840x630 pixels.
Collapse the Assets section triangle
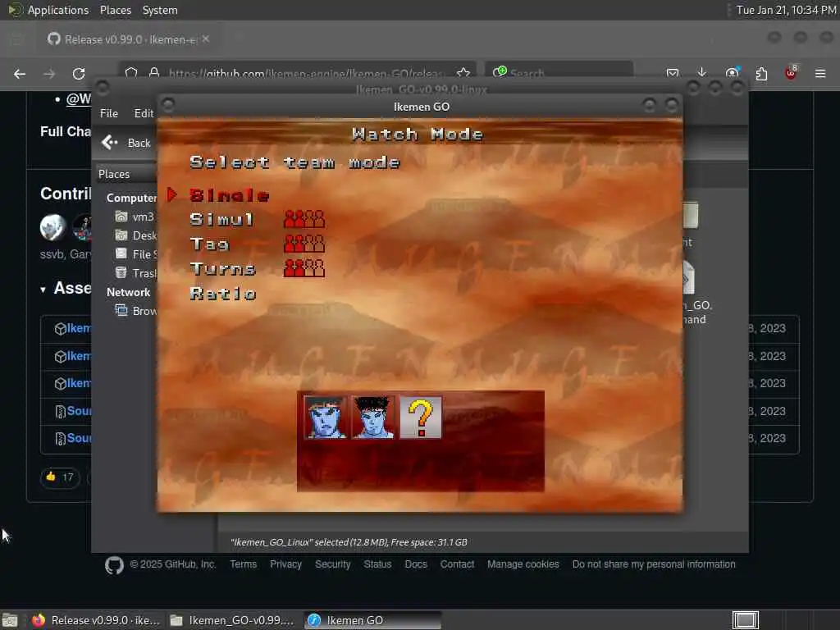coord(43,290)
